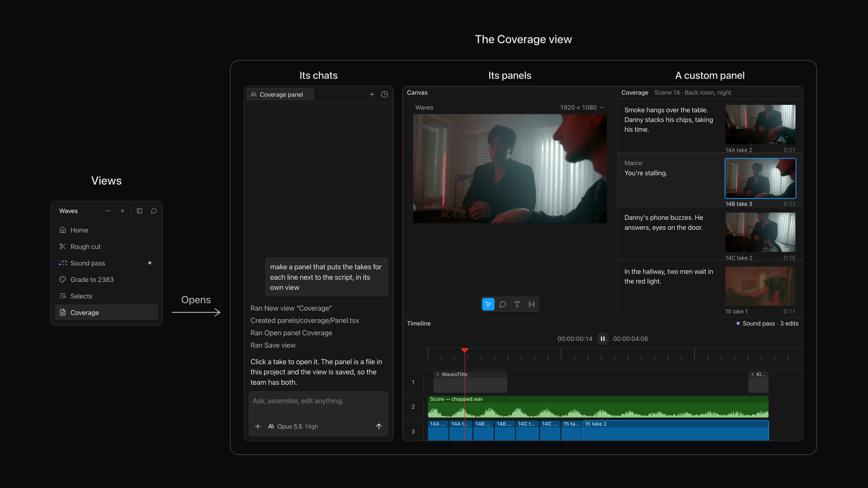This screenshot has width=868, height=488.
Task: Open the 14B take 3 thumbnail
Action: pos(760,178)
